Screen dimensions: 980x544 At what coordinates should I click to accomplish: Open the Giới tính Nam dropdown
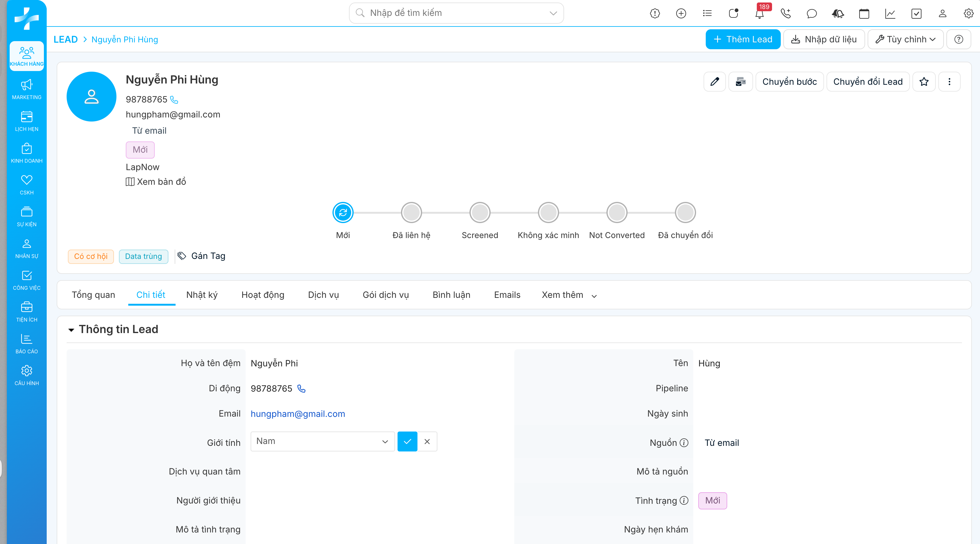(x=322, y=441)
